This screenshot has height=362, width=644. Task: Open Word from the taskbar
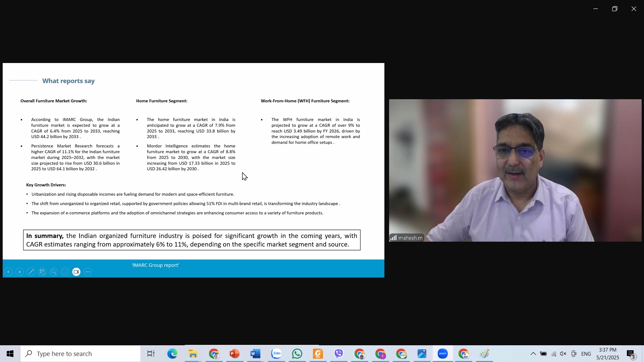point(255,354)
